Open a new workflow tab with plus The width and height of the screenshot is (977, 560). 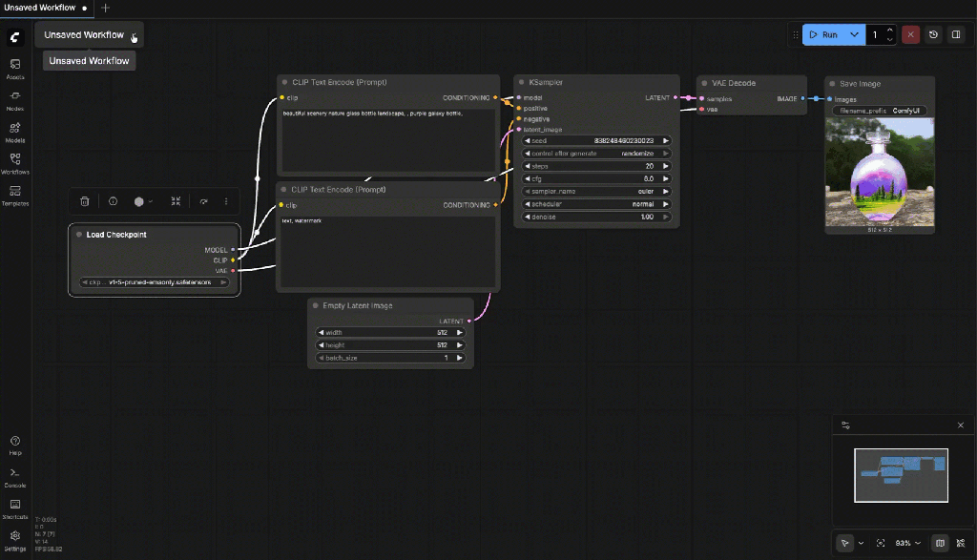tap(105, 8)
